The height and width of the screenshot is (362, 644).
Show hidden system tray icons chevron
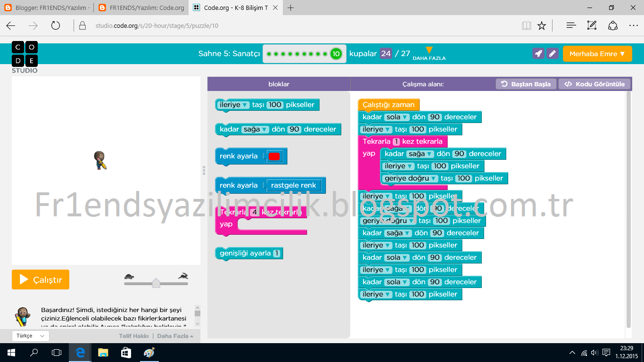(x=572, y=353)
